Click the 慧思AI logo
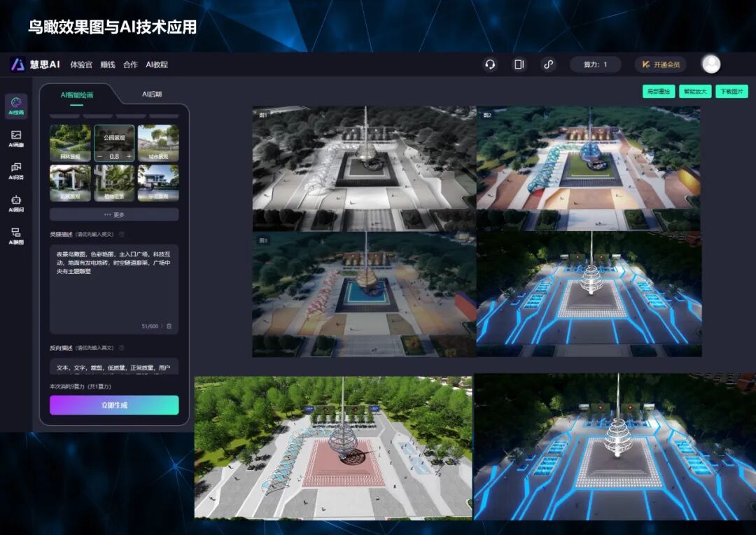 (x=35, y=64)
